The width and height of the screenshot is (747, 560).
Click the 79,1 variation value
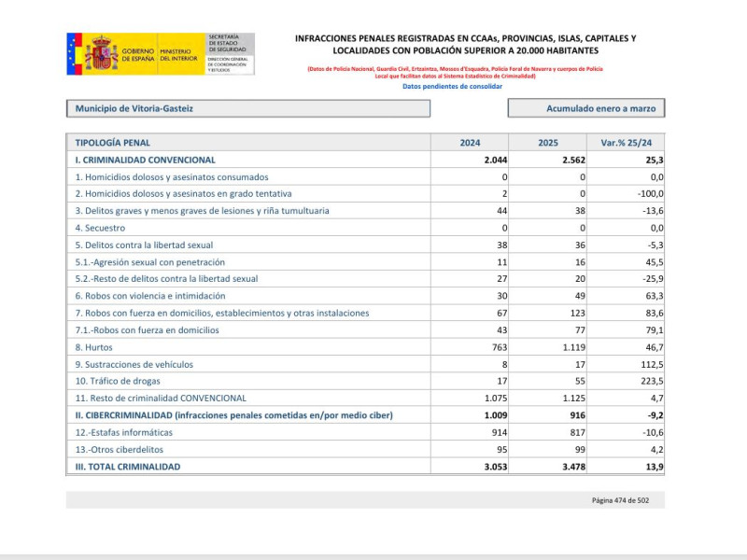[655, 330]
